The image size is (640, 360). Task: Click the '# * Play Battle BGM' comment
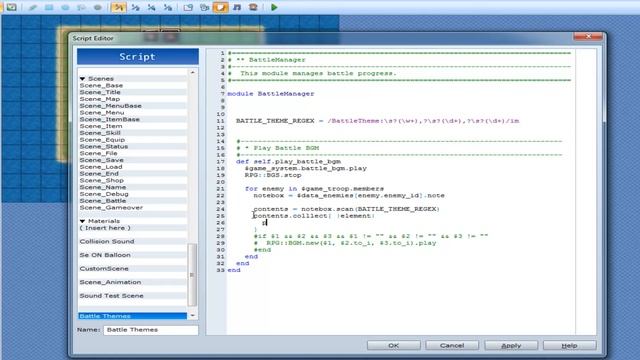(x=278, y=148)
